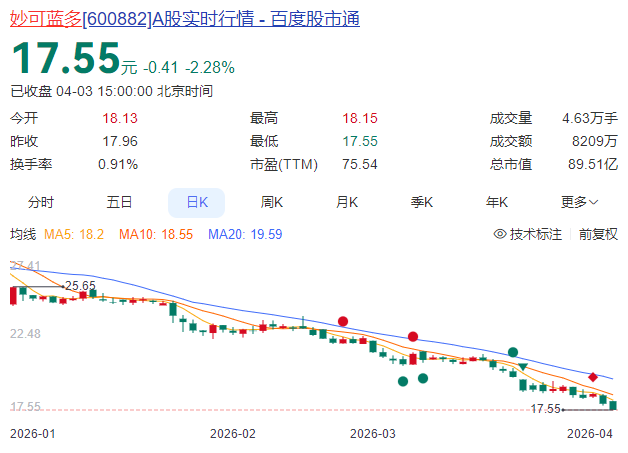Expand the 更多 chart period dropdown

coord(579,202)
